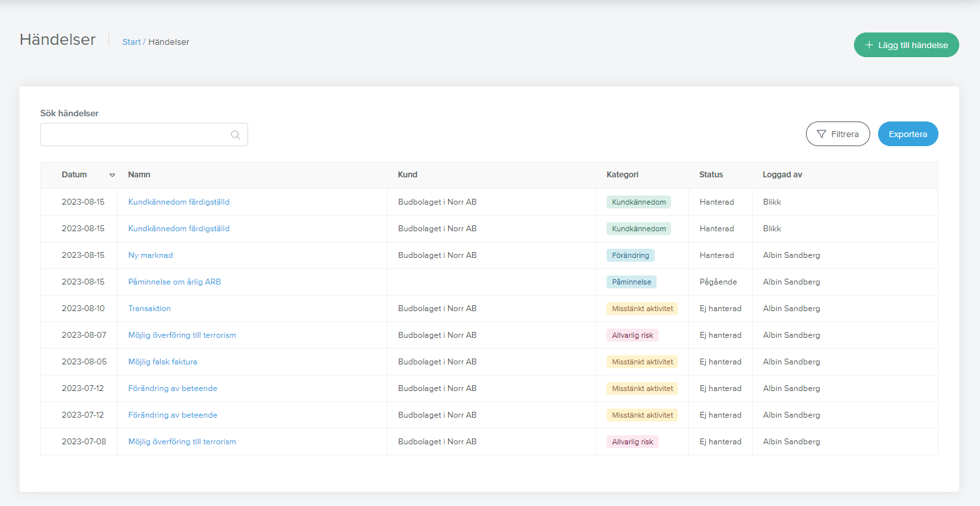This screenshot has width=980, height=506.
Task: Click the Loggad av column header
Action: coord(783,175)
